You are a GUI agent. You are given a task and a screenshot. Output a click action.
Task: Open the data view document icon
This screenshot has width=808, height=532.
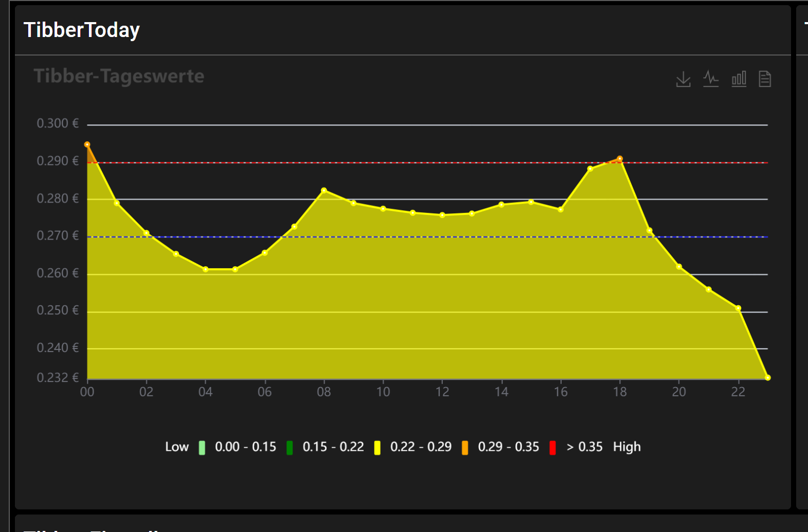(765, 79)
